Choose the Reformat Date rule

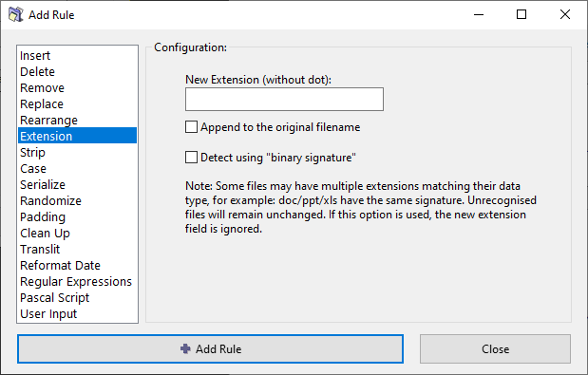77,265
